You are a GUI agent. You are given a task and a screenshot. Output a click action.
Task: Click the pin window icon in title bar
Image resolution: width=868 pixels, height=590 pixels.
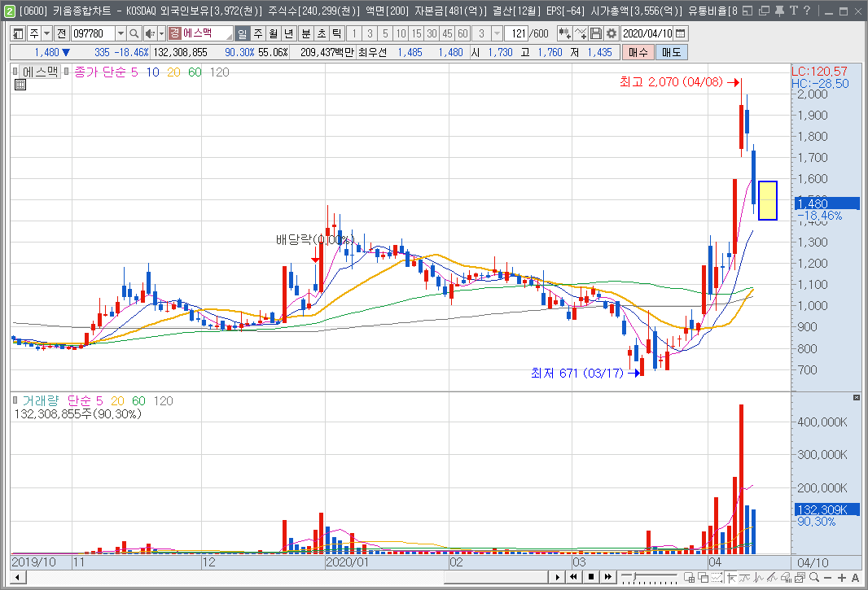pyautogui.click(x=779, y=11)
